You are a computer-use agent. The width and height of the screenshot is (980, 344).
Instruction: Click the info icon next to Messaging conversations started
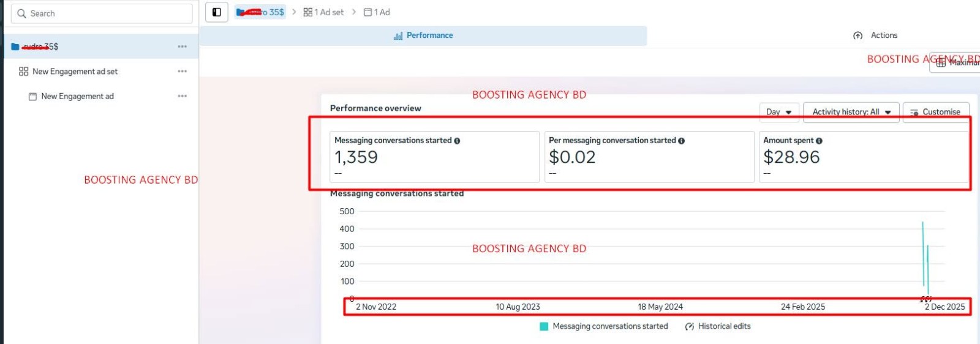[x=457, y=141]
